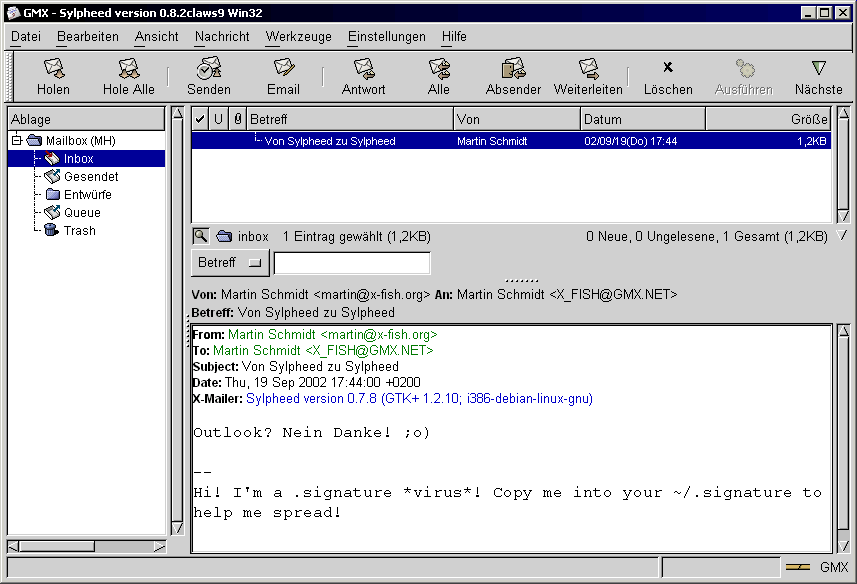Click the X-Mailer Sylpheed version link
Image resolution: width=857 pixels, height=584 pixels.
(419, 398)
